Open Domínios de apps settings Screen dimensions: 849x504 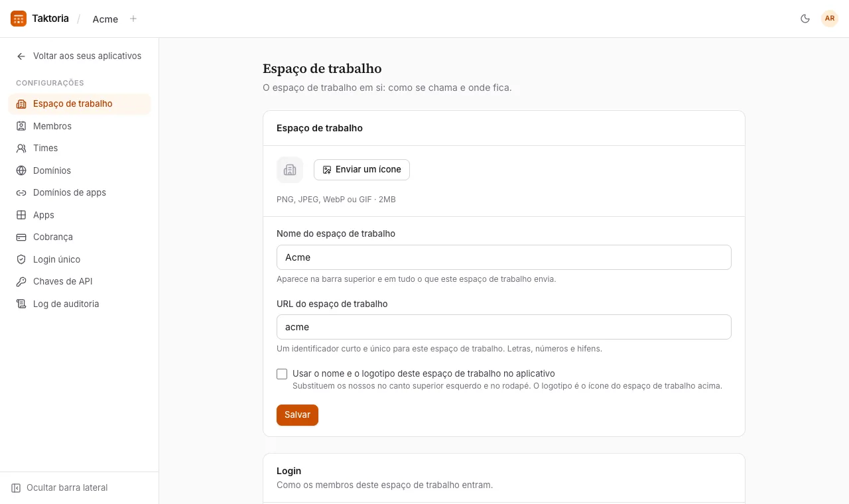tap(80, 193)
